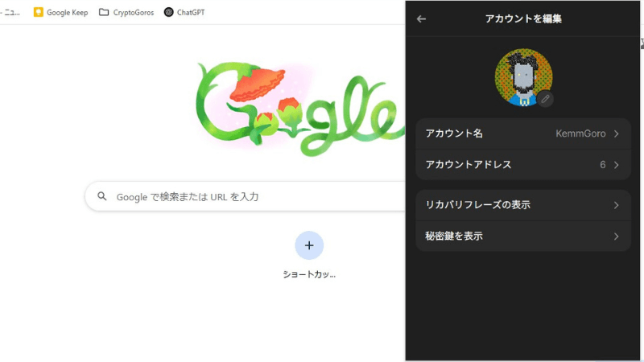This screenshot has height=362, width=644.
Task: Expand chevron next to address count 6
Action: click(x=616, y=165)
